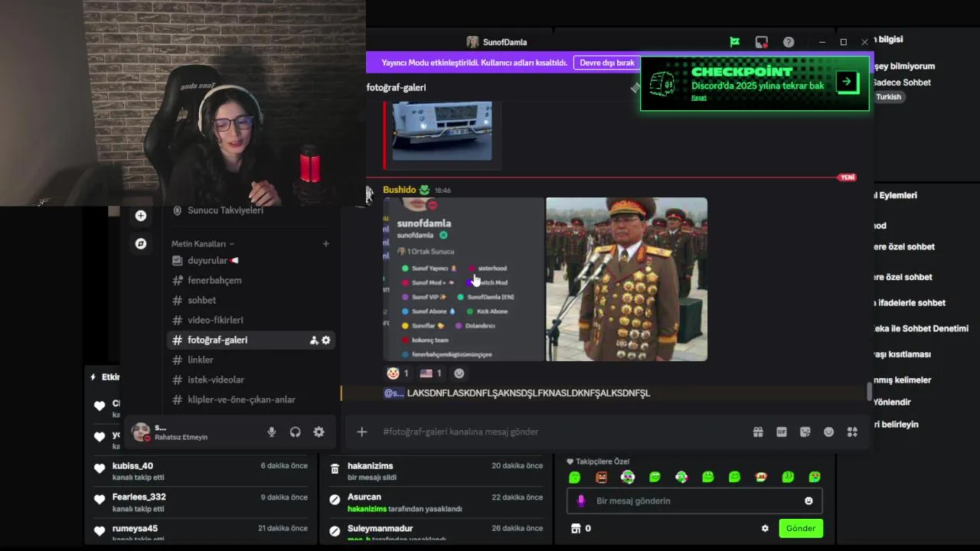Open the sticker picker icon

[x=805, y=432]
